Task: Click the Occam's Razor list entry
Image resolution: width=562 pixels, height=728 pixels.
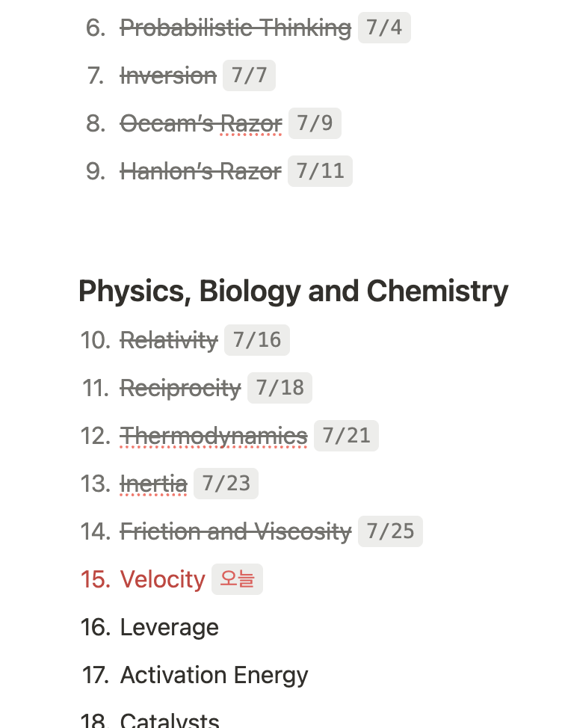Action: tap(201, 124)
